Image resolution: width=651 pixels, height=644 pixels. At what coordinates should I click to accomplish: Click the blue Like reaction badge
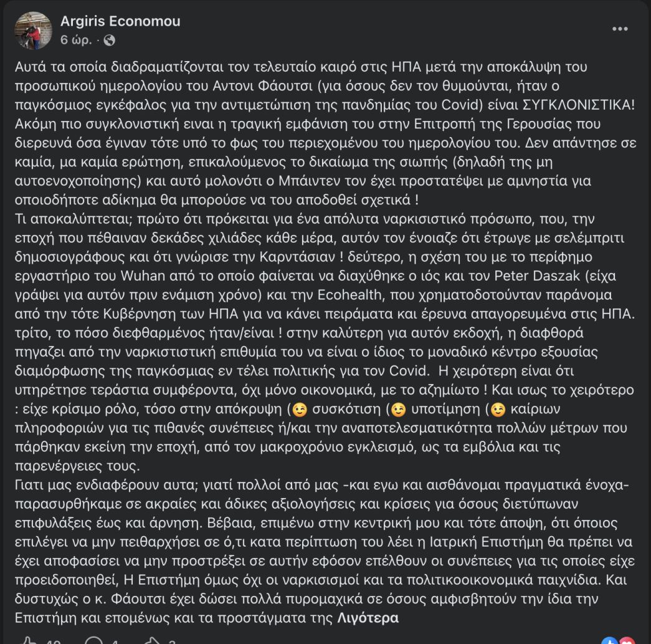609,641
